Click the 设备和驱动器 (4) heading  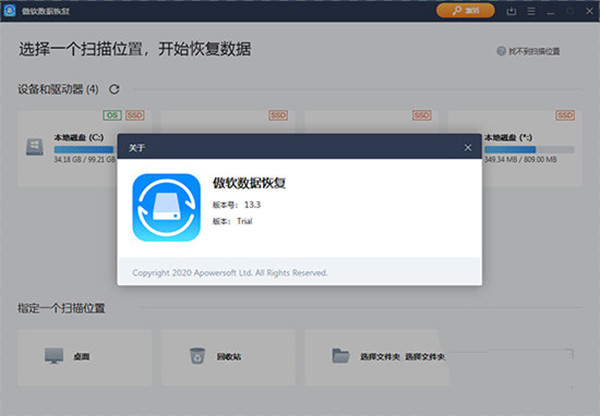(x=58, y=90)
